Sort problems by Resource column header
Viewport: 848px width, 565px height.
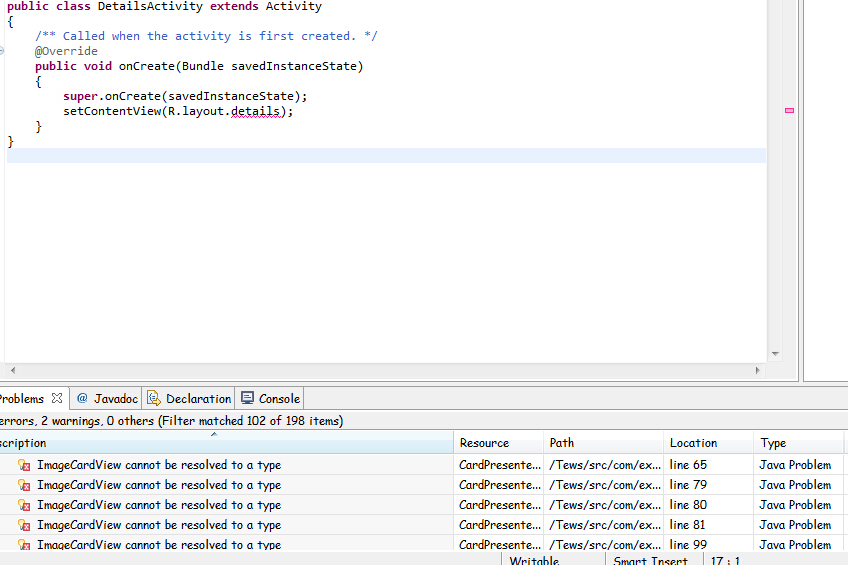point(484,443)
